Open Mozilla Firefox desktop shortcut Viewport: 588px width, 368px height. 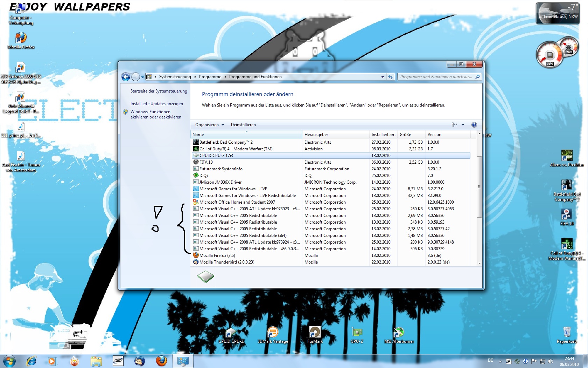[21, 40]
